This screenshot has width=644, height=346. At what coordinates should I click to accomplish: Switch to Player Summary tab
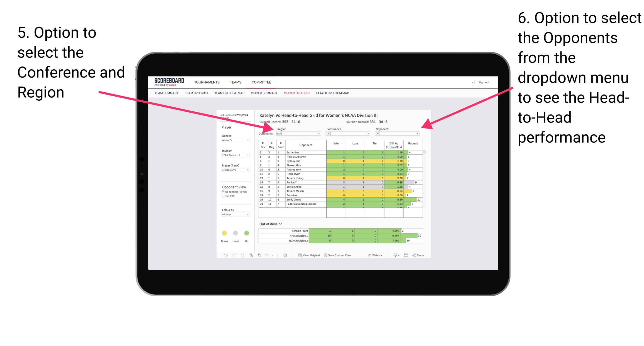click(264, 95)
